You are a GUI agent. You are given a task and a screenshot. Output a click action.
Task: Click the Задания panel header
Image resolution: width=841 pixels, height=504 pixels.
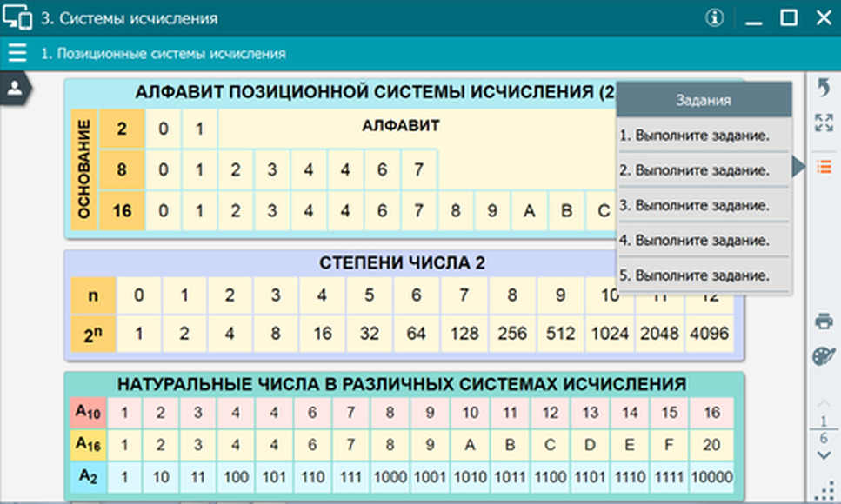(704, 100)
